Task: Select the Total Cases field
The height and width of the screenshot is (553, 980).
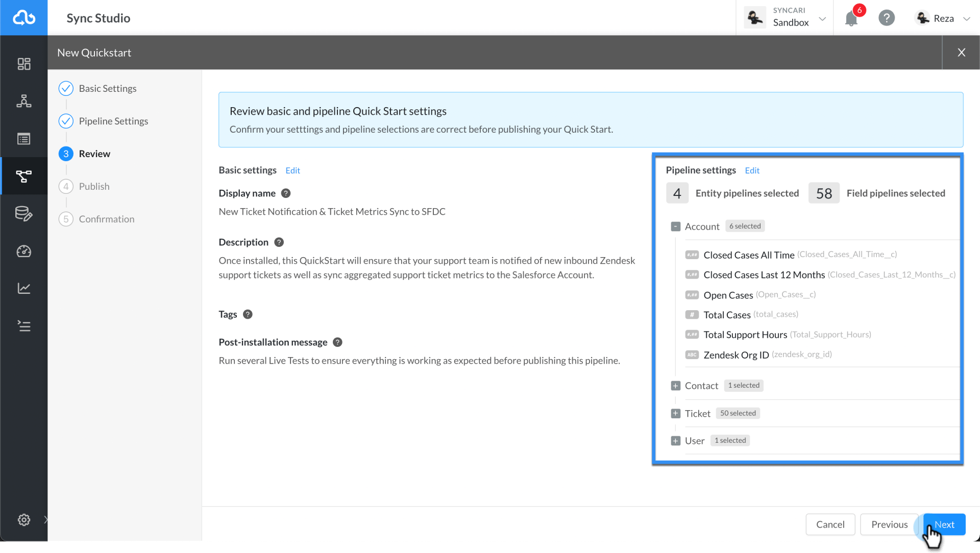Action: click(x=727, y=315)
